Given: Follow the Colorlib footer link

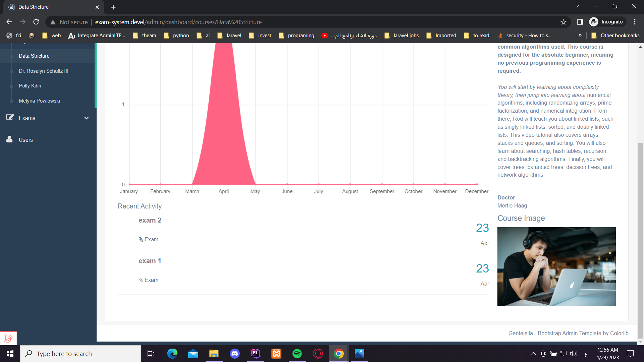Looking at the screenshot, I should [619, 333].
